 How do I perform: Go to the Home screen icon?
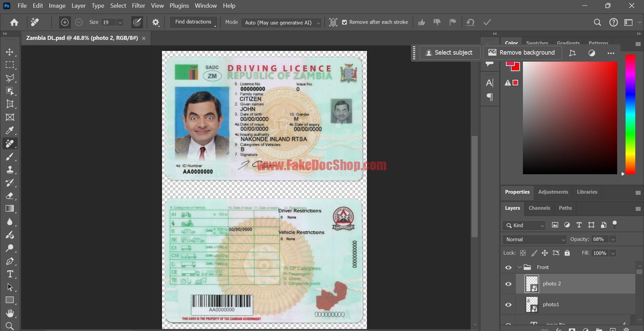pos(14,22)
